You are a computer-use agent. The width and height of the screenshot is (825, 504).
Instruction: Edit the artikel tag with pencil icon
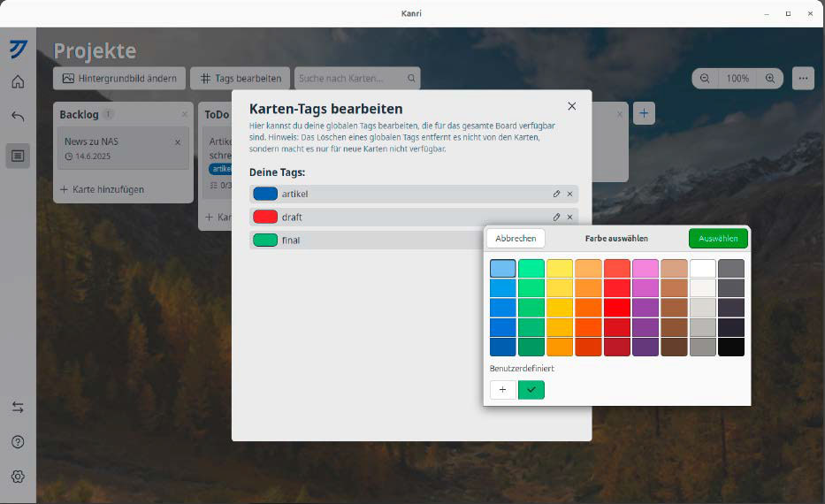click(x=556, y=194)
